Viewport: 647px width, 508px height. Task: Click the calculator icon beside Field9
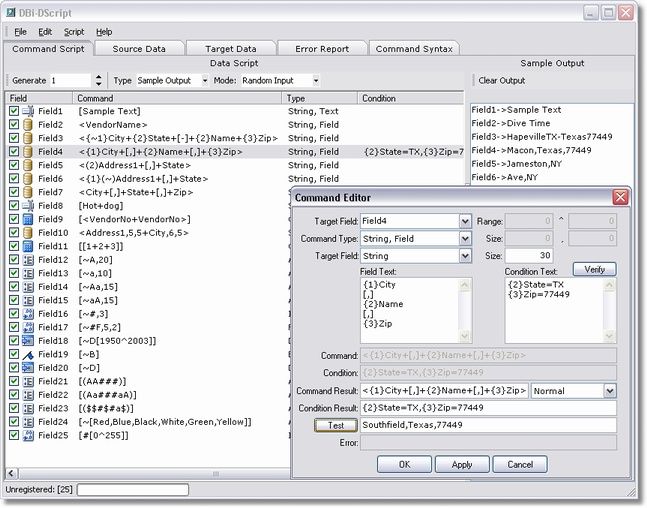click(28, 219)
